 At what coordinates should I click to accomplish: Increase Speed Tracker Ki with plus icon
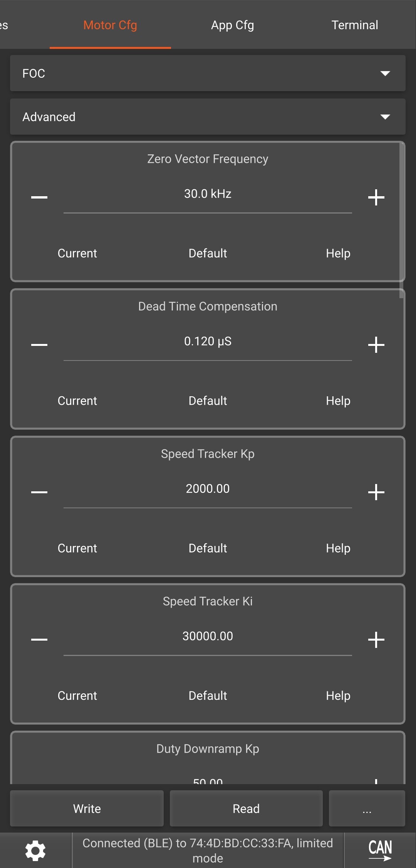(x=376, y=639)
